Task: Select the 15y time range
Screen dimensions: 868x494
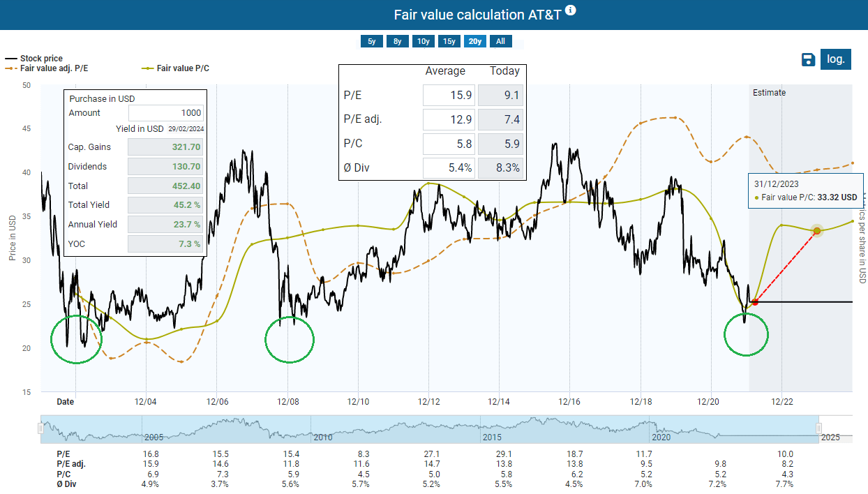Action: [x=449, y=41]
